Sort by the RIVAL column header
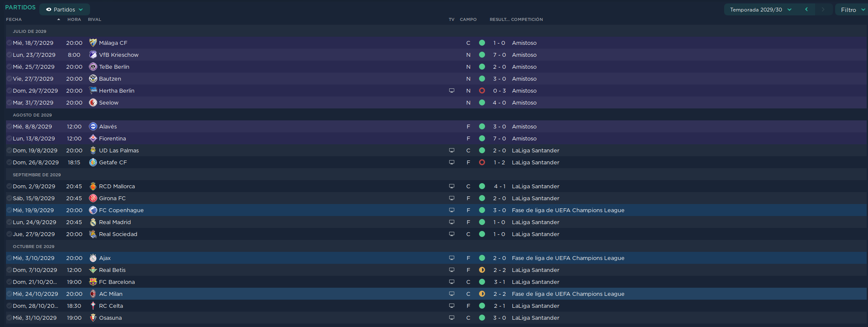The image size is (868, 327). pyautogui.click(x=94, y=19)
